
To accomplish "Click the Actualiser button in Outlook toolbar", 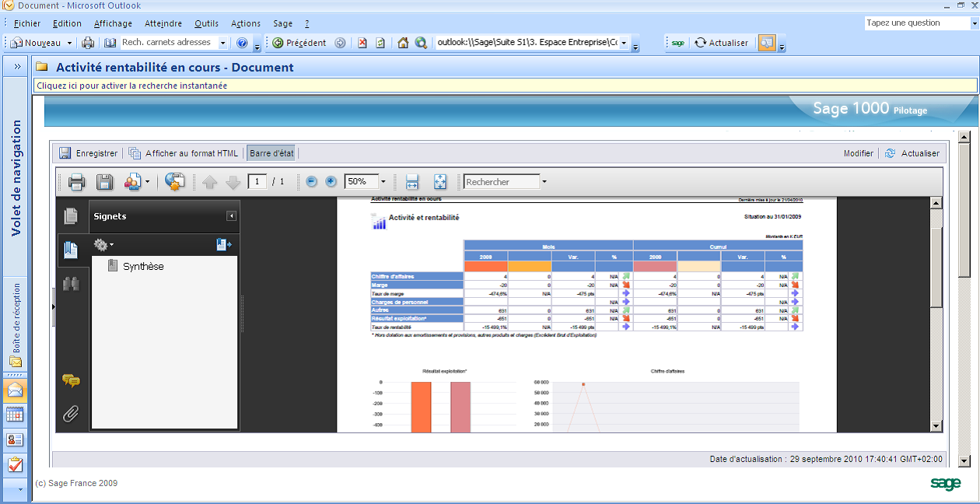I will coord(721,43).
